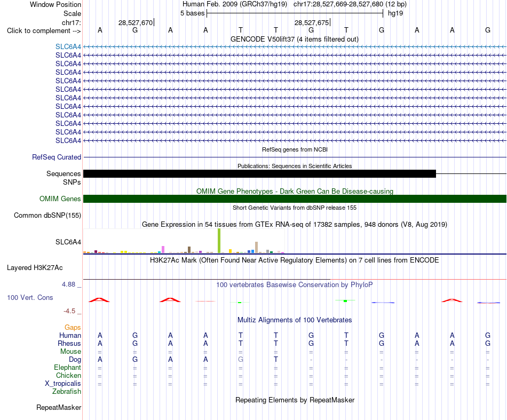
Task: Click the tallest yellow-green bar in GTEx chart
Action: click(x=219, y=241)
